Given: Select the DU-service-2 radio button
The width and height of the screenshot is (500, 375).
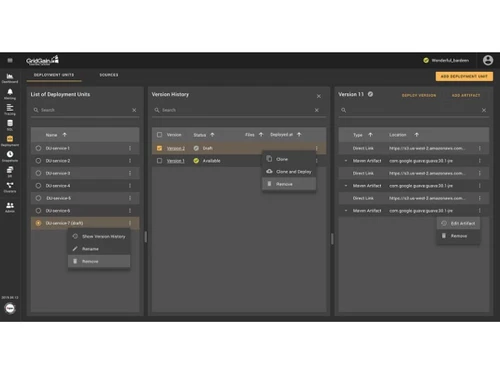Looking at the screenshot, I should [38, 161].
